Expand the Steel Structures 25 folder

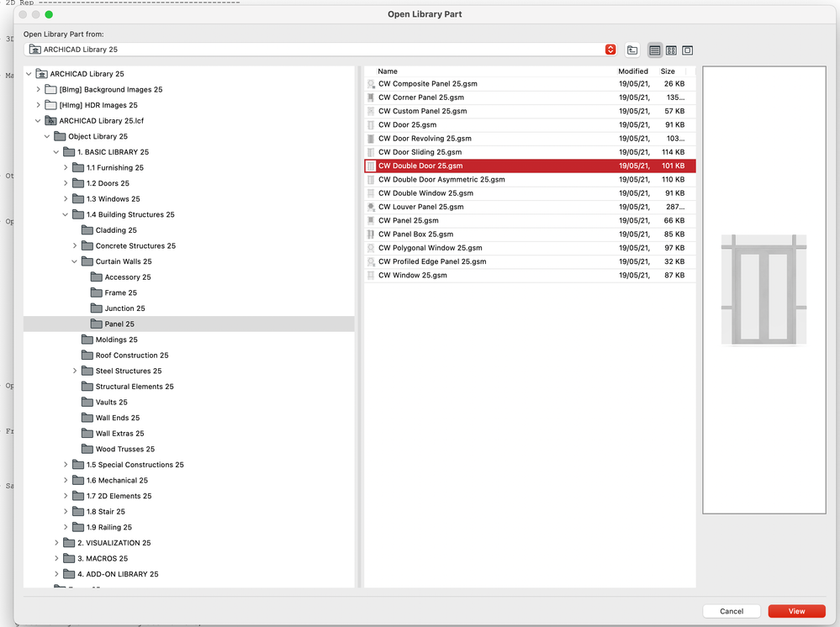(75, 371)
